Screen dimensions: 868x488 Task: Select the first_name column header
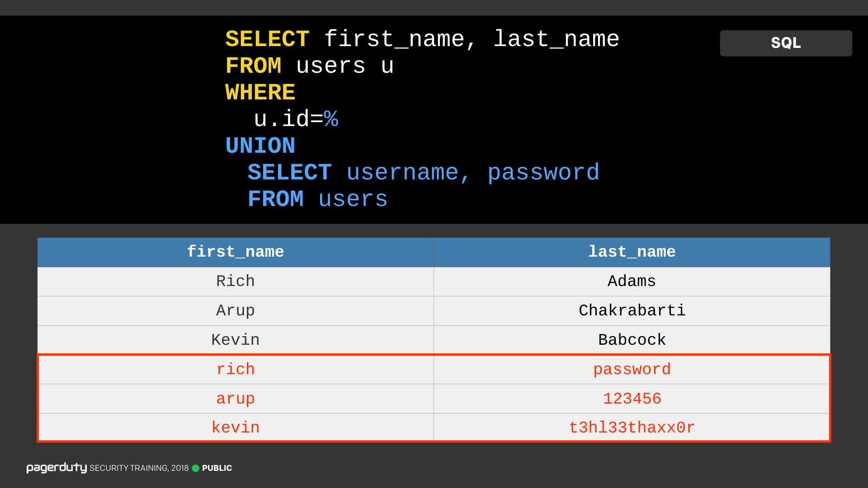pos(236,252)
